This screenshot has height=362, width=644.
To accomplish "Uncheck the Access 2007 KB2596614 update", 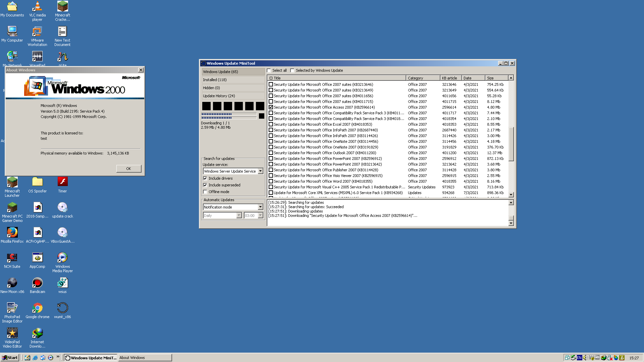I will [271, 107].
